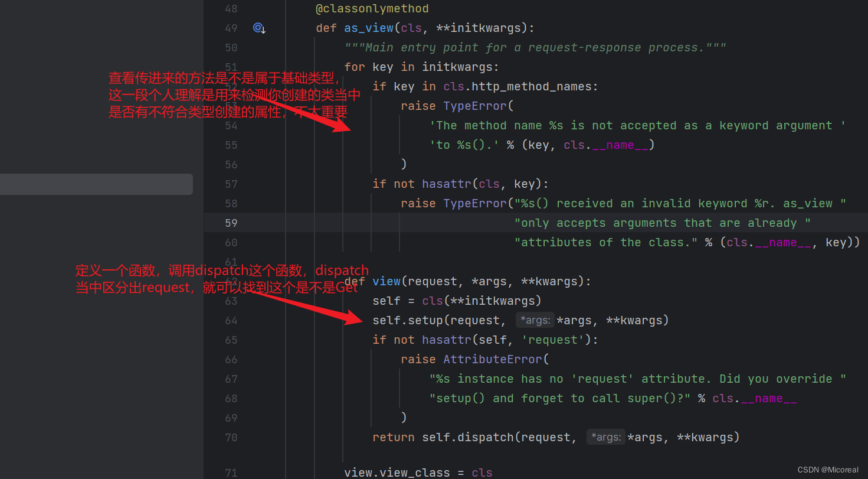Click line number 64 in the gutter
Image resolution: width=868 pixels, height=479 pixels.
tap(231, 320)
